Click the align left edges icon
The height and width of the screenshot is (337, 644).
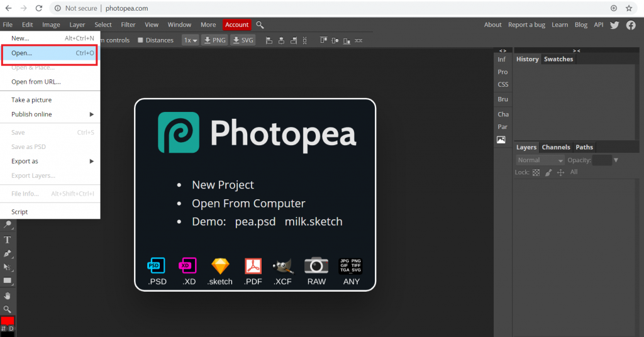coord(269,40)
